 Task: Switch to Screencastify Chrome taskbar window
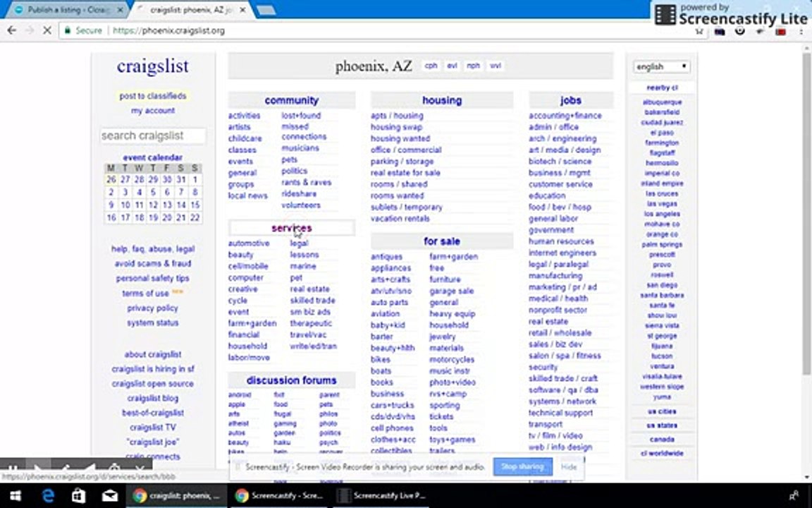tap(279, 495)
